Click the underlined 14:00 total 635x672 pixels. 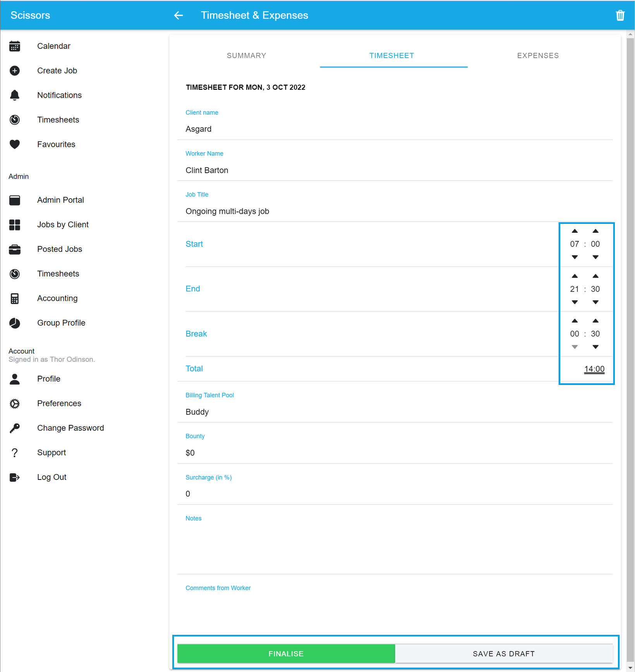pos(594,369)
